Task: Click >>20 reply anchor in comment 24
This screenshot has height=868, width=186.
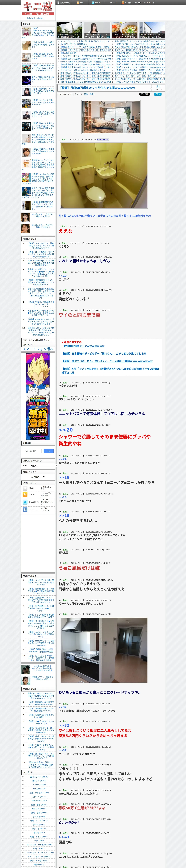Action: tap(65, 430)
